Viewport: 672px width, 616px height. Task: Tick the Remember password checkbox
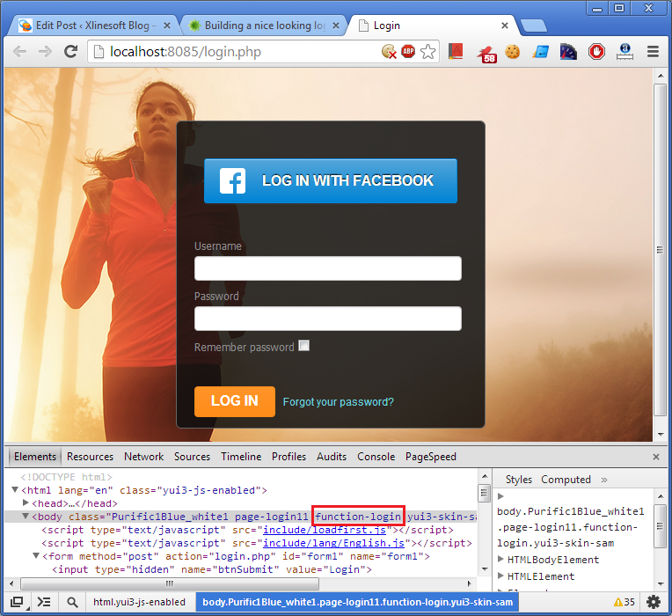[x=303, y=346]
